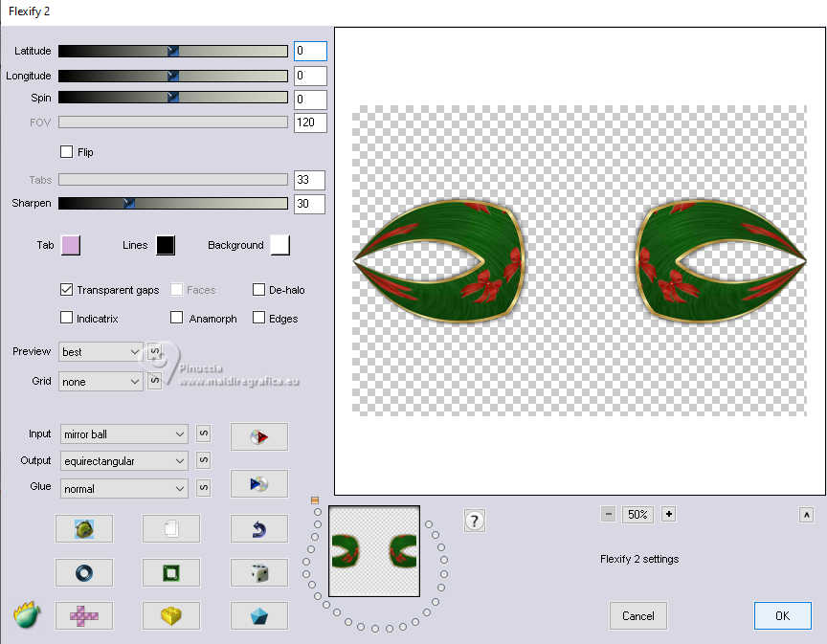Click the Longitude slider track
This screenshot has width=827, height=644.
click(x=173, y=76)
